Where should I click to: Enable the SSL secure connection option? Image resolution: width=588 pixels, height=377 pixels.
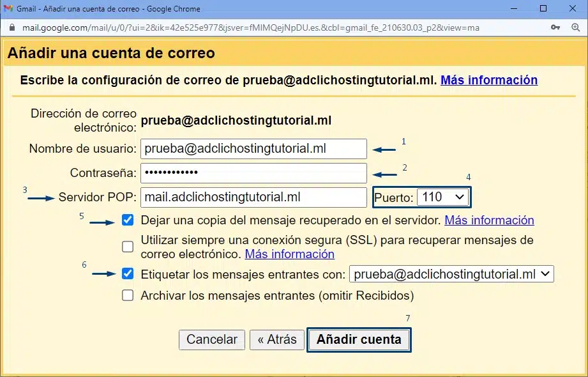(x=127, y=247)
